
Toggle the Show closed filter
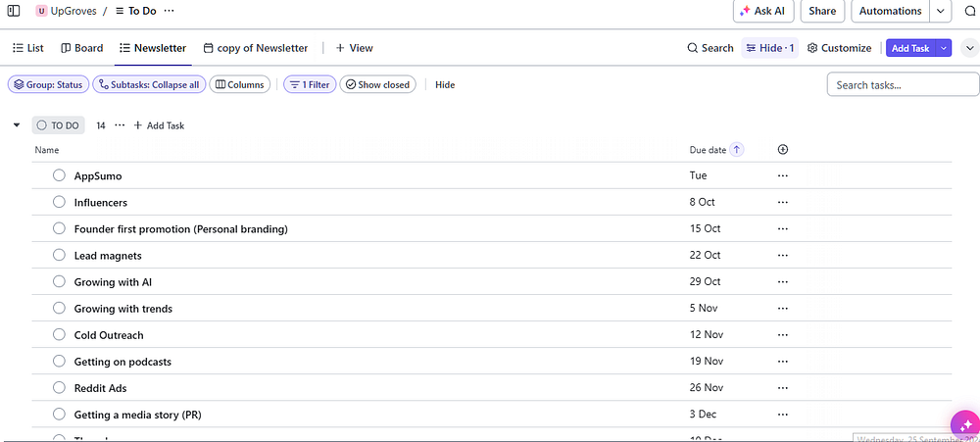pyautogui.click(x=377, y=85)
